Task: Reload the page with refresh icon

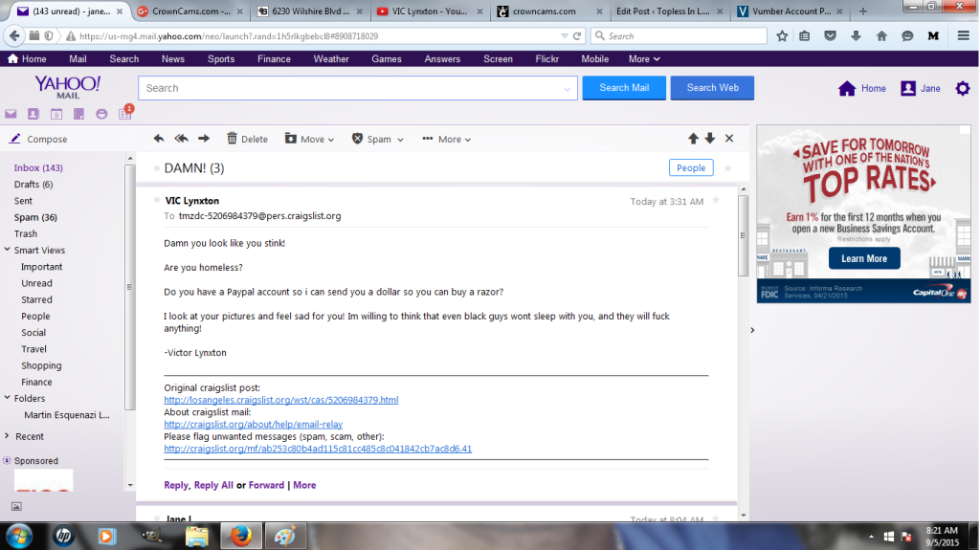Action: coord(577,36)
